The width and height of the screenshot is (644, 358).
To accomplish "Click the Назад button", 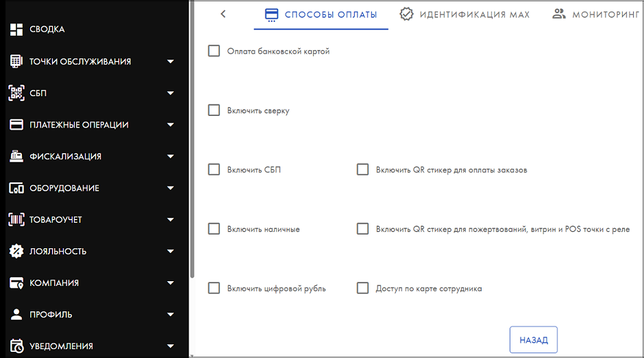I will point(534,340).
